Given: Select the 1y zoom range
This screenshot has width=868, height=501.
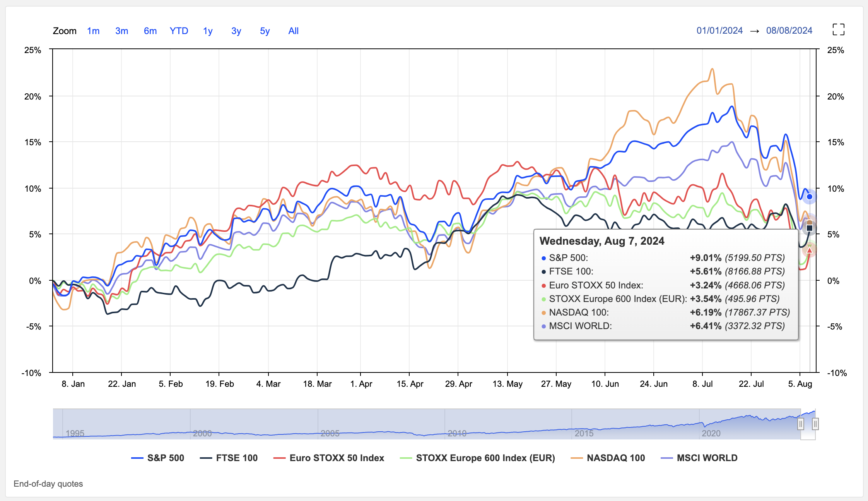Looking at the screenshot, I should click(x=208, y=31).
